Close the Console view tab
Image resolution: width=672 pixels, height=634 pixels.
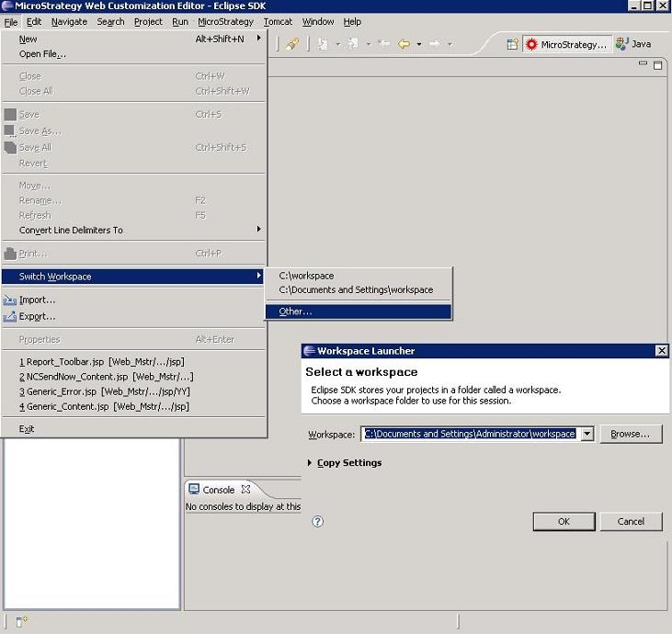[245, 490]
